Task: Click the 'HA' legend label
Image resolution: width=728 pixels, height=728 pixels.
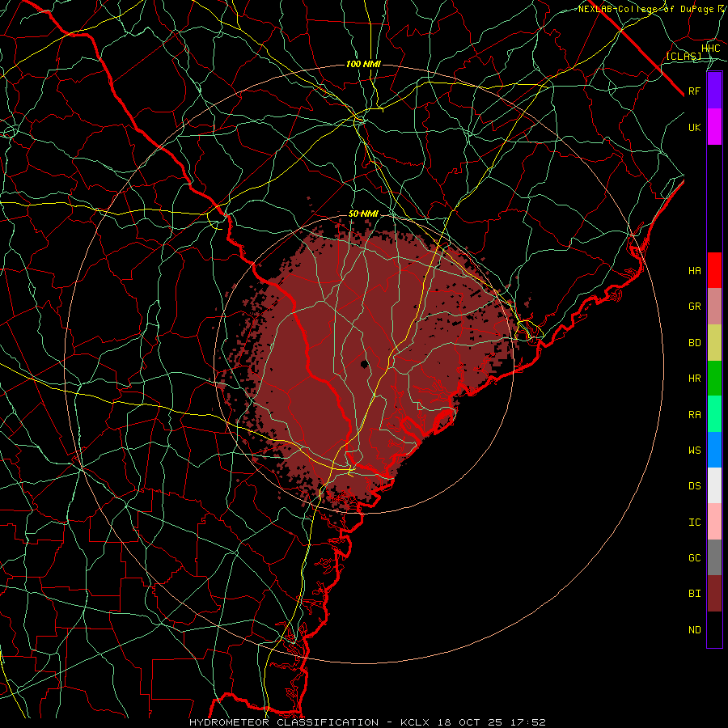Action: [x=695, y=271]
